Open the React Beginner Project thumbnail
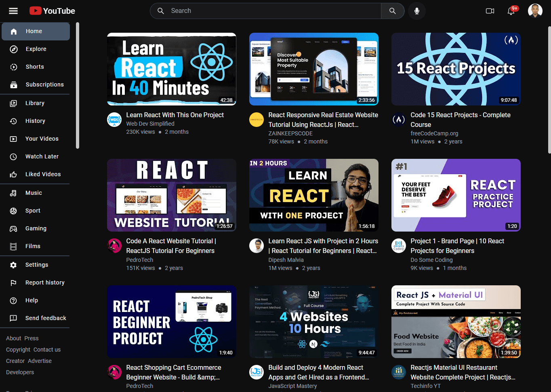This screenshot has width=551, height=392. [172, 322]
